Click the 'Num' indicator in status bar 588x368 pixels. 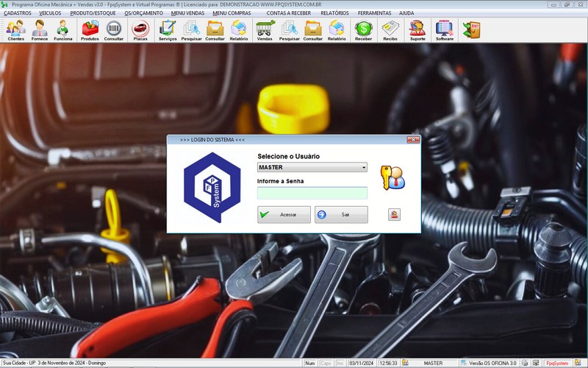pyautogui.click(x=309, y=363)
